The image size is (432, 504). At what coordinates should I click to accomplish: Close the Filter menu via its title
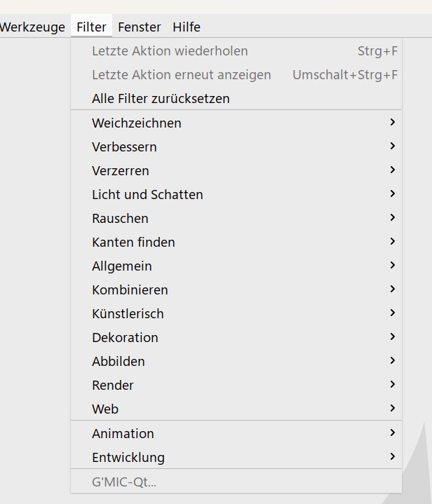(91, 27)
